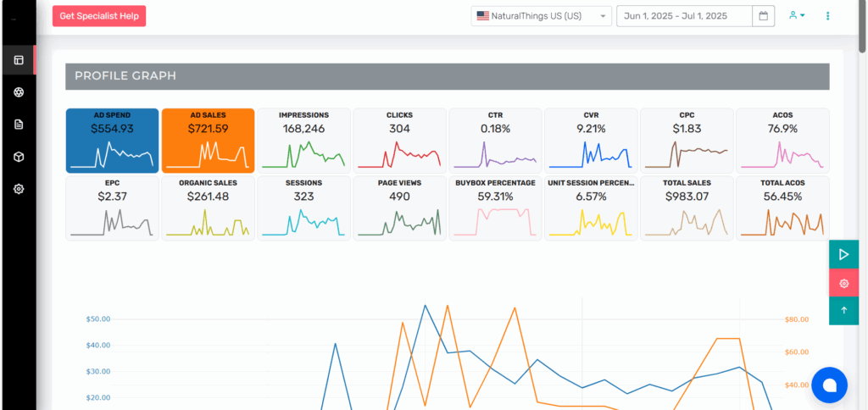Expand the NaturalThings US profile dropdown

pos(542,16)
